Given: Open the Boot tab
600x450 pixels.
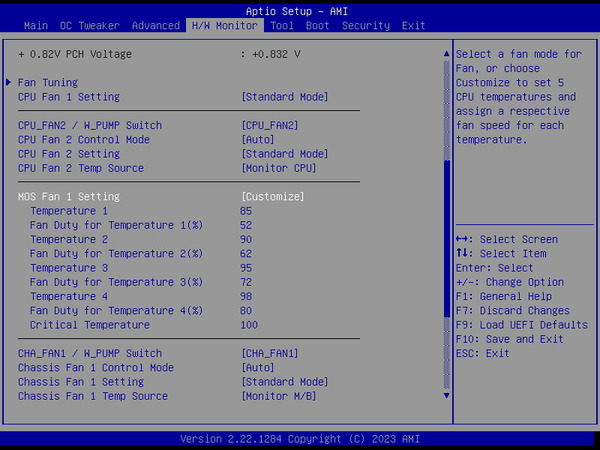Looking at the screenshot, I should tap(317, 26).
